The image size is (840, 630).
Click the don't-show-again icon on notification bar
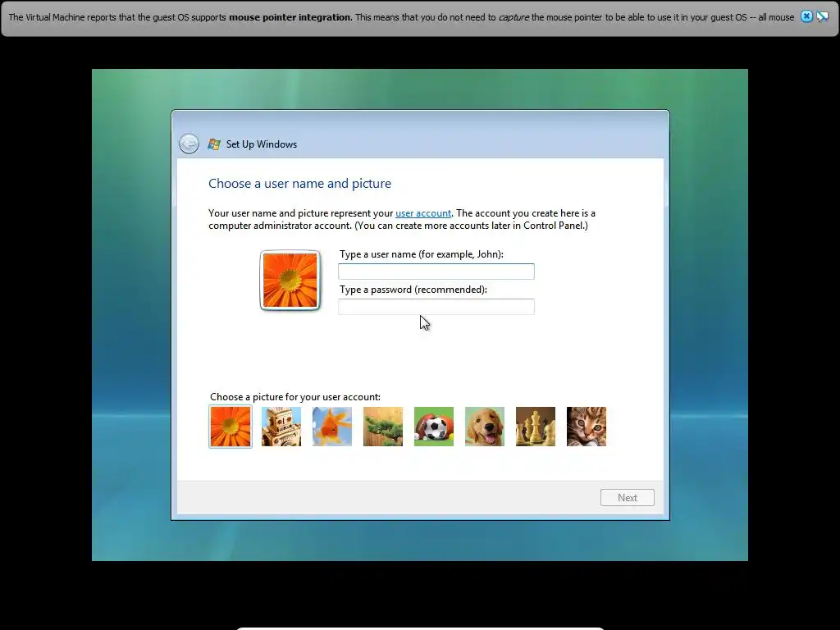[822, 16]
